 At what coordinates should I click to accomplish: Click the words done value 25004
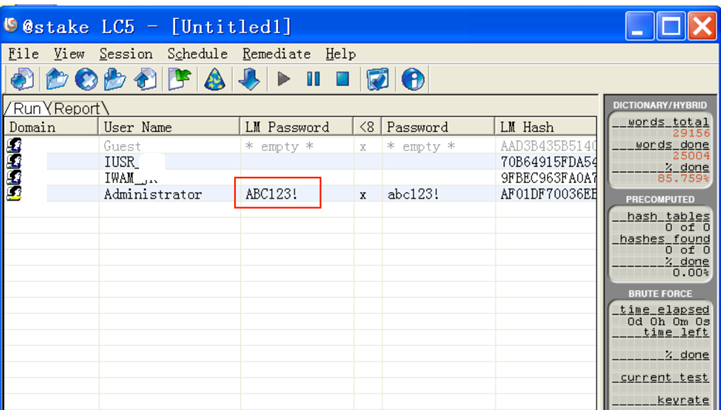click(x=691, y=156)
